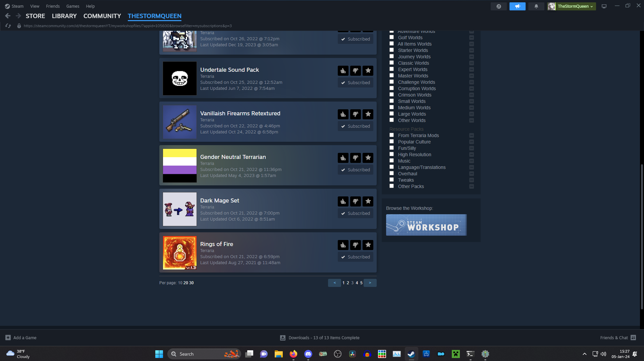The width and height of the screenshot is (644, 361).
Task: Open the Gender Neutral Terrarian thumbnail
Action: pos(180,166)
